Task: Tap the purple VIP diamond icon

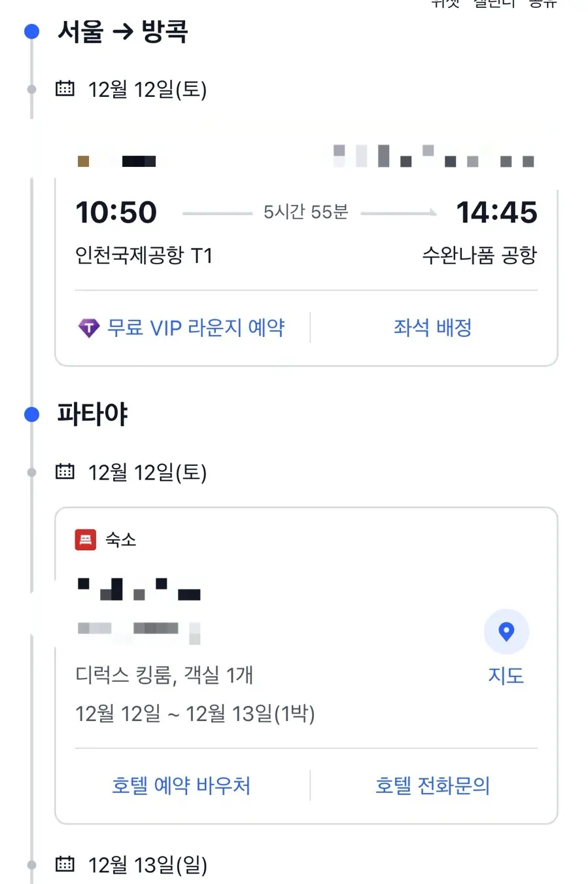Action: tap(88, 328)
